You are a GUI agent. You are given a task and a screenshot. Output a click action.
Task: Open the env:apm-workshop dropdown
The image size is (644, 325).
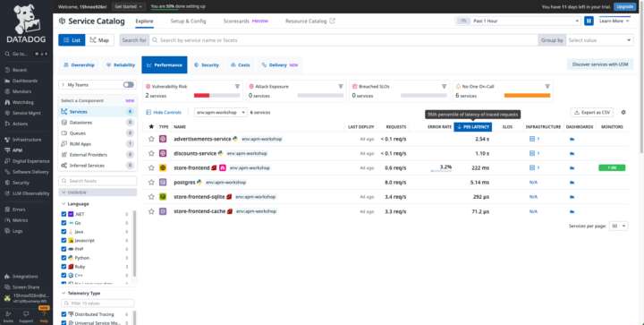pos(221,112)
